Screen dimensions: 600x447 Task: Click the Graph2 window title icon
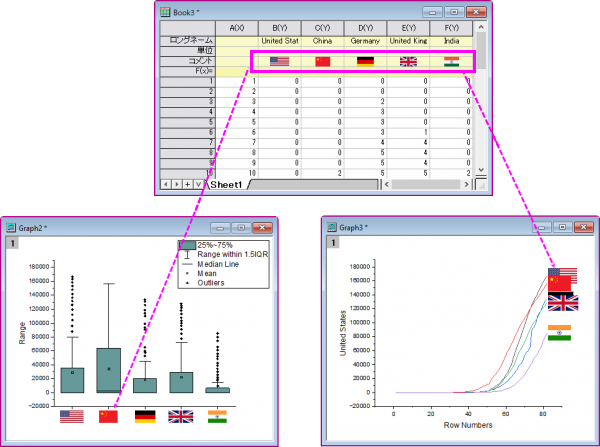point(11,228)
